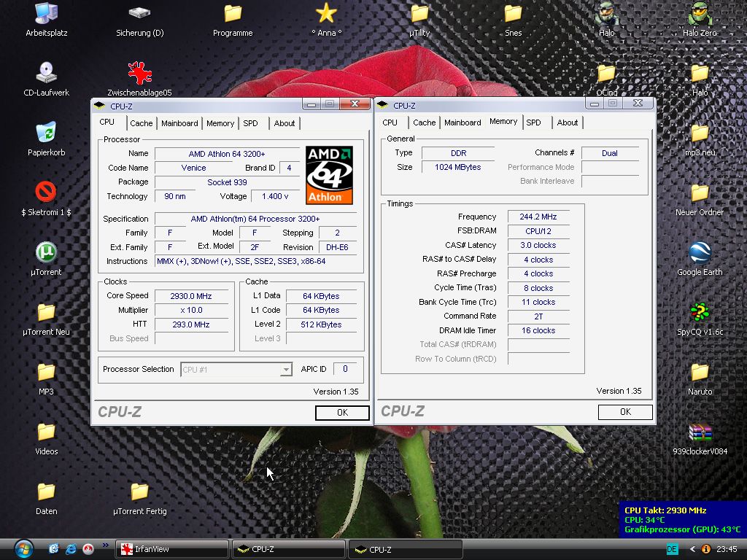This screenshot has height=560, width=747.
Task: Select the Cache tab in left CPU-Z window
Action: 142,123
